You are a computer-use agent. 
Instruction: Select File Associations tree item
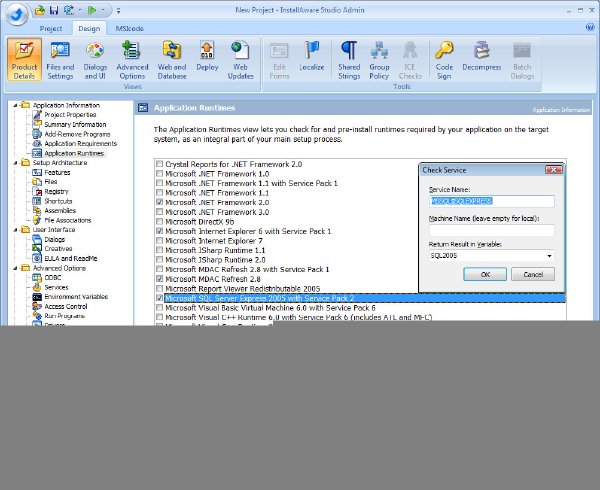click(x=68, y=220)
